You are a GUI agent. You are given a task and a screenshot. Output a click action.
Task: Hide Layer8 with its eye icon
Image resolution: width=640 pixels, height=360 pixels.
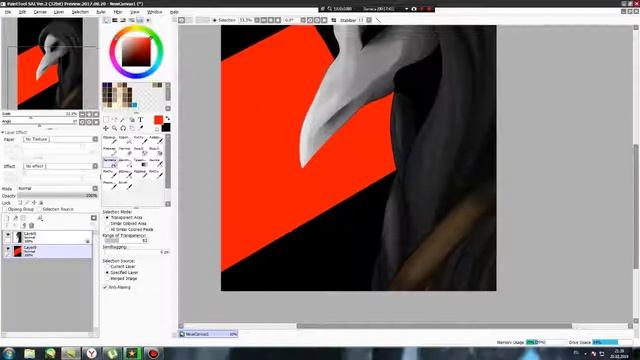(x=8, y=235)
